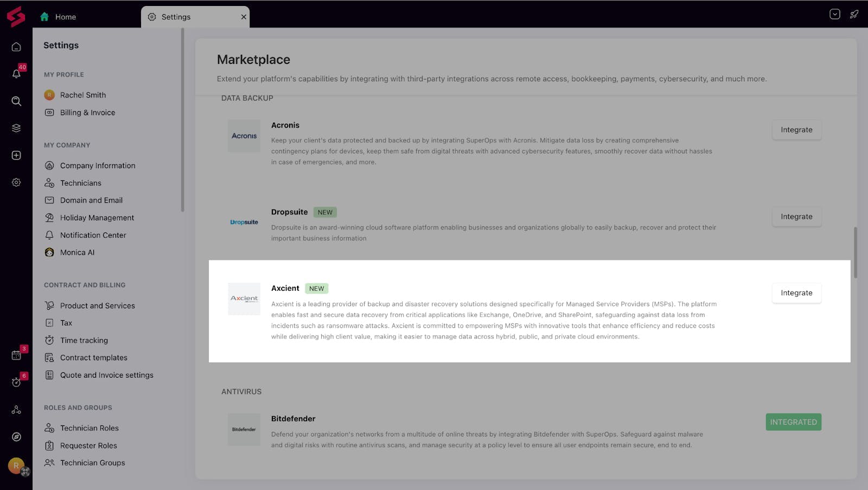
Task: Click the rocket icon at top right
Action: (x=854, y=14)
